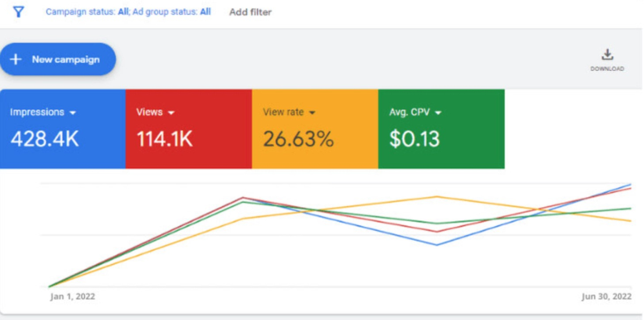644x320 pixels.
Task: Click the Jan 1, 2022 axis label
Action: 72,296
